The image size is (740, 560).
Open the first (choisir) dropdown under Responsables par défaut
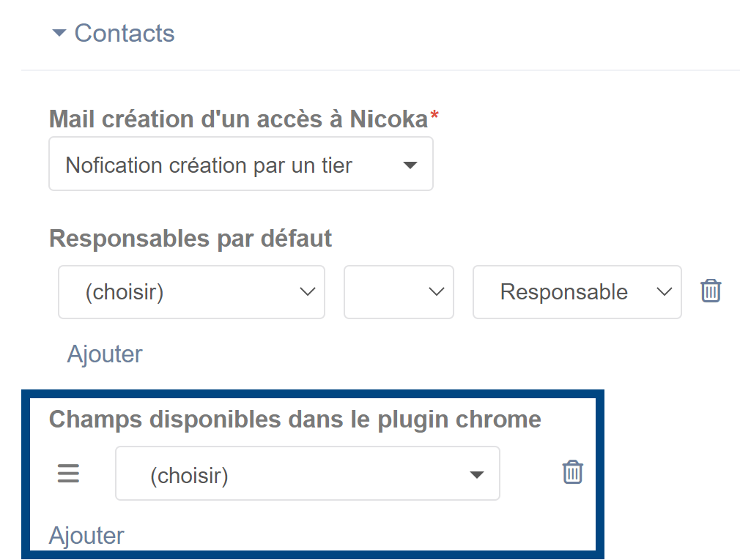(x=191, y=292)
